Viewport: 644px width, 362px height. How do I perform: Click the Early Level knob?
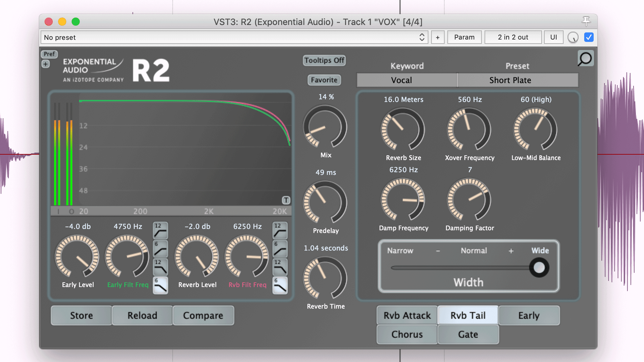click(x=77, y=256)
